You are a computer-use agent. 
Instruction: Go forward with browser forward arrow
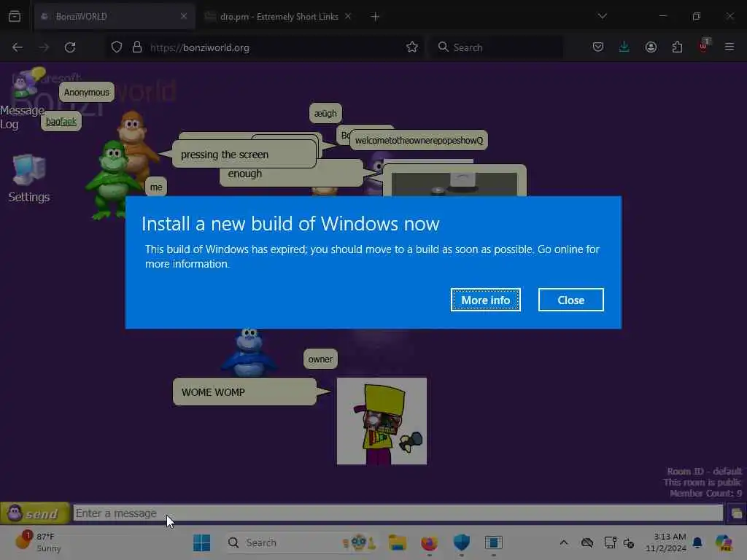[44, 47]
